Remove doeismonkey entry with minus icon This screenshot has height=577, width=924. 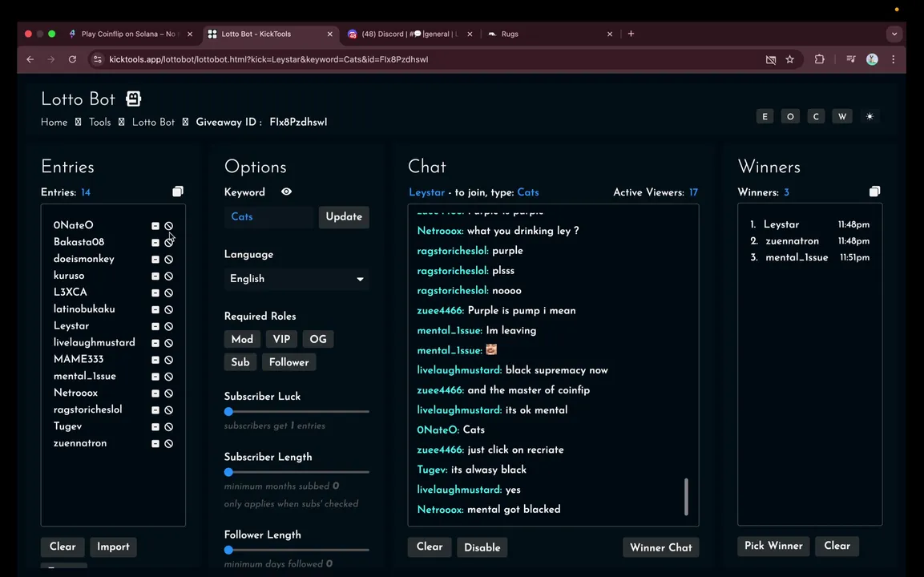click(x=155, y=260)
